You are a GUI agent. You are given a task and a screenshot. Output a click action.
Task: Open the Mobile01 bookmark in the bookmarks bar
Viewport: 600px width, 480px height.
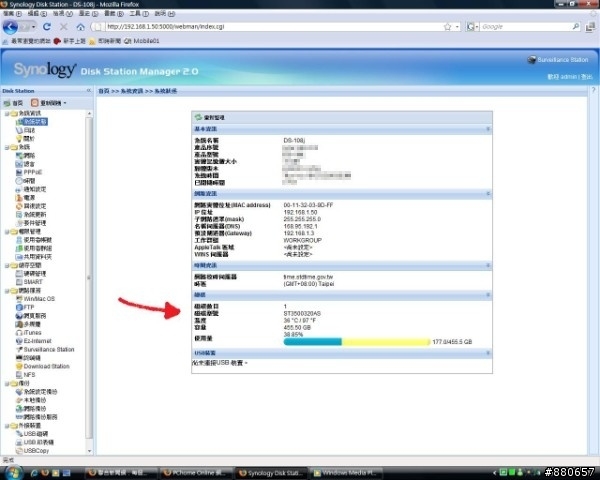142,41
